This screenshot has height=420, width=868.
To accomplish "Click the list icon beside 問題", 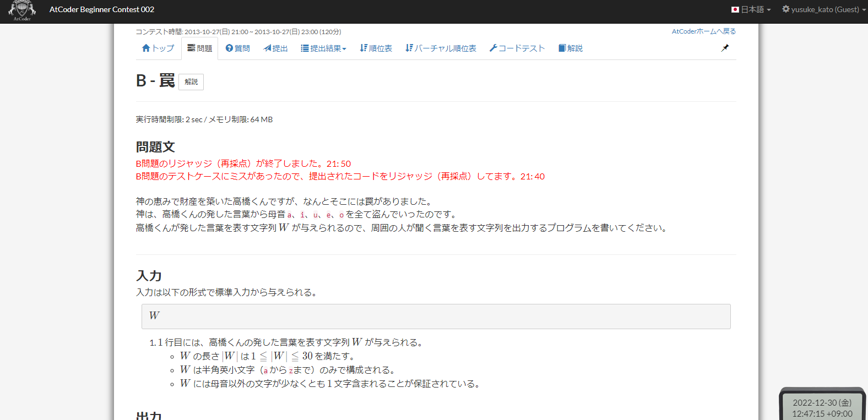I will click(191, 48).
